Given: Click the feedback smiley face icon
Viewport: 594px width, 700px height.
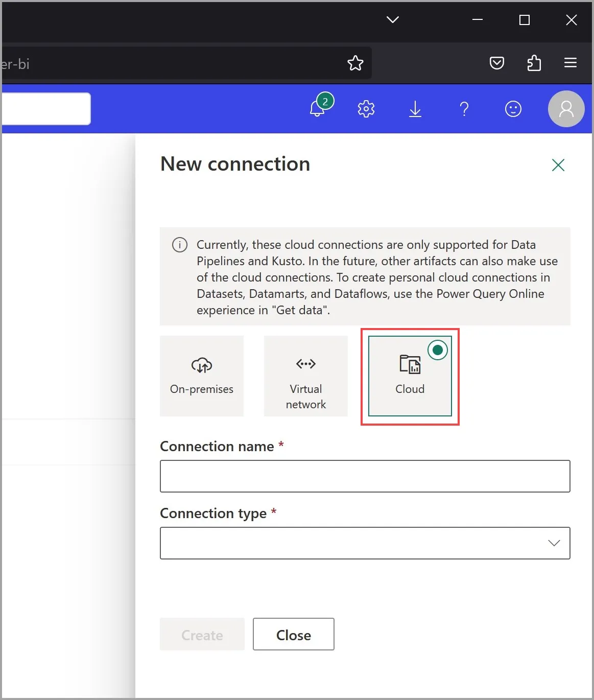Looking at the screenshot, I should click(x=513, y=109).
